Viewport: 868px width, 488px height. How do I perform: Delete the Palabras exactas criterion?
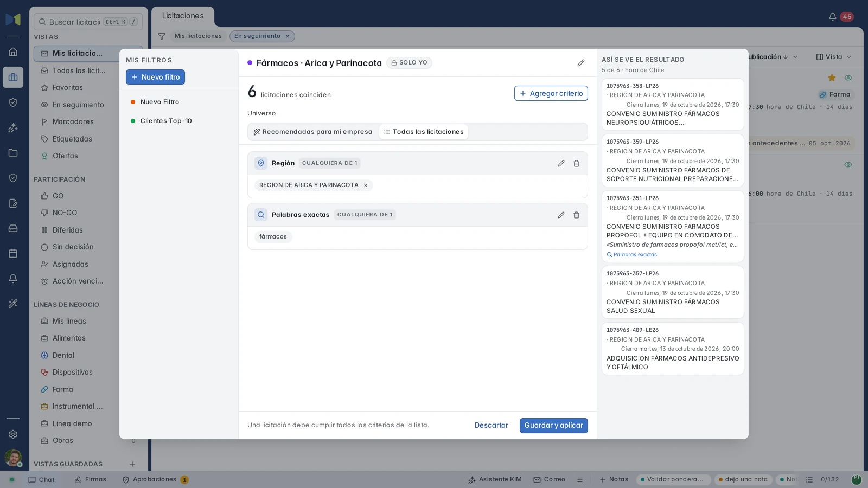click(x=576, y=215)
